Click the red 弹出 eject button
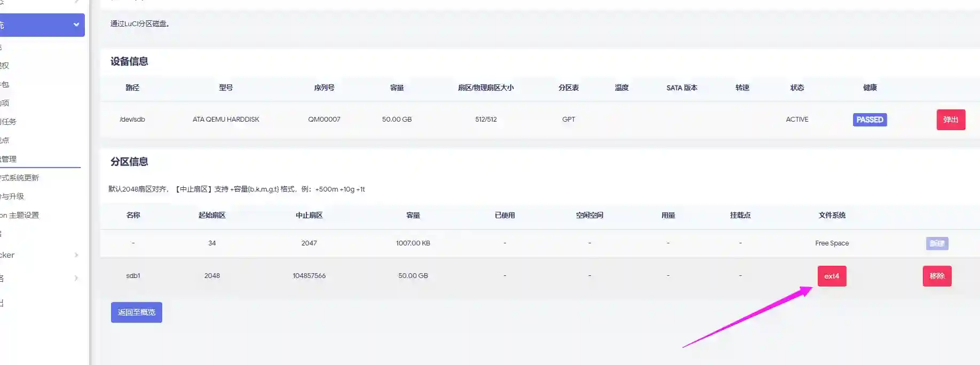 tap(951, 120)
